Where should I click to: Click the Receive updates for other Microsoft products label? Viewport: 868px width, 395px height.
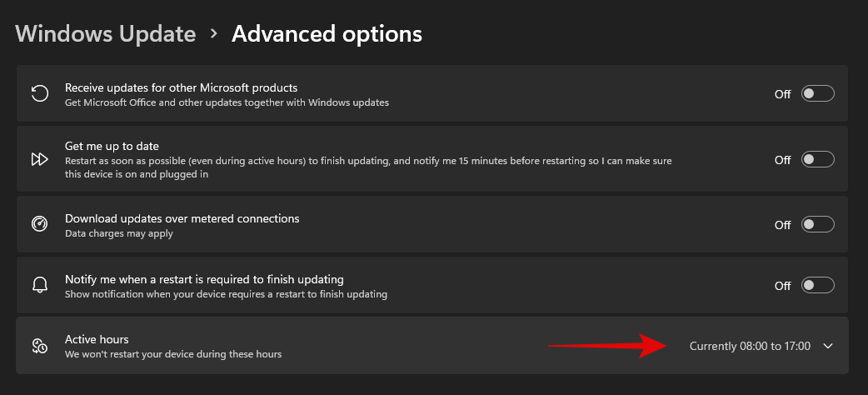pos(181,87)
